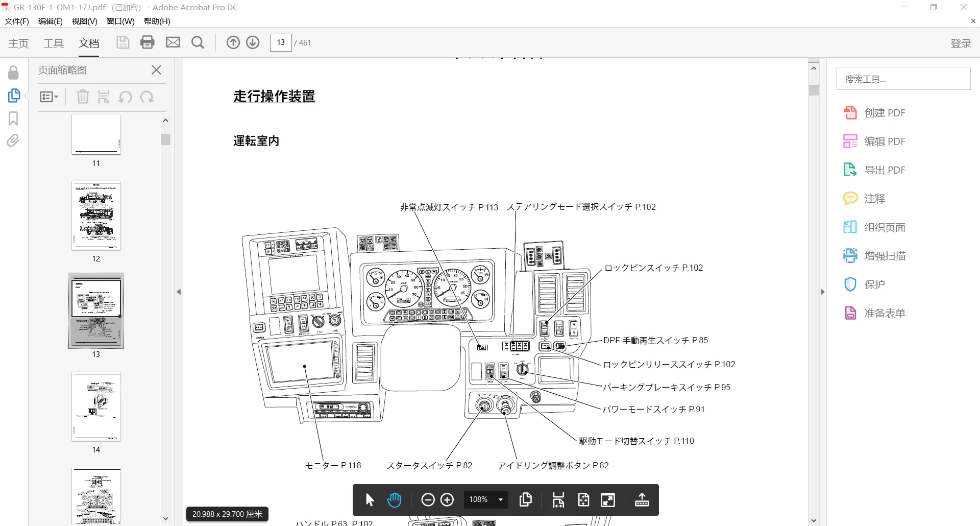
Task: Open the 帮助(H) menu
Action: click(157, 21)
